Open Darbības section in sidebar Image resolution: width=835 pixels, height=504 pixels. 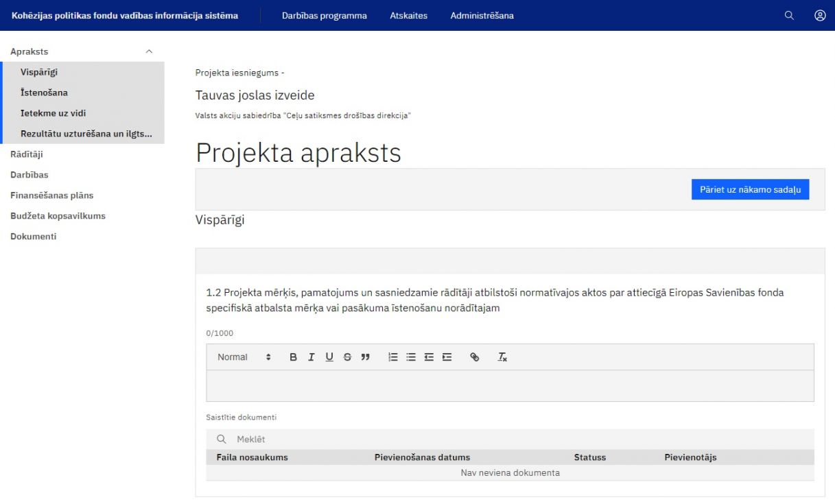click(x=30, y=175)
